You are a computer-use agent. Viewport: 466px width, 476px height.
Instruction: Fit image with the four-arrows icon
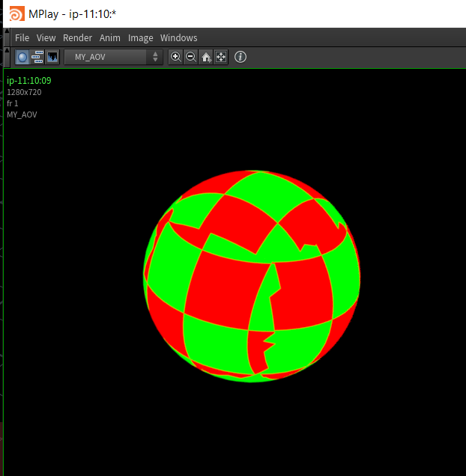pyautogui.click(x=221, y=57)
